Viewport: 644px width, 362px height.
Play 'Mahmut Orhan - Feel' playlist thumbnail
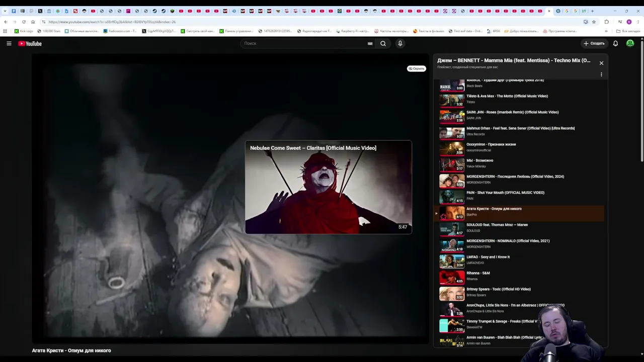click(452, 132)
